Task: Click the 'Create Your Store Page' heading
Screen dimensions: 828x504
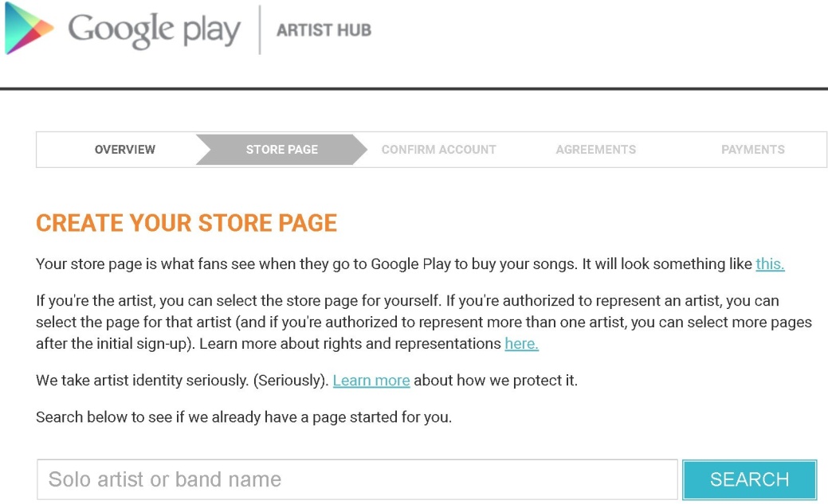Action: tap(186, 224)
